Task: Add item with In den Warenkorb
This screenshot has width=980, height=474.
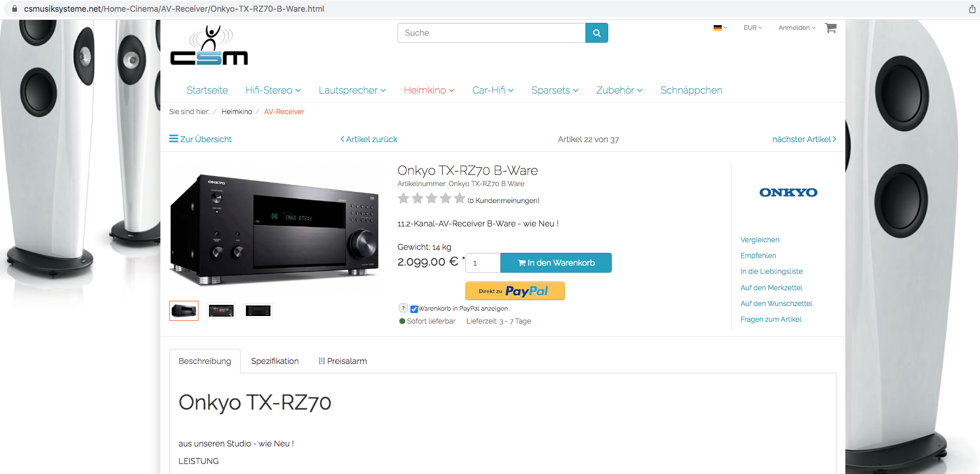Action: pyautogui.click(x=556, y=263)
